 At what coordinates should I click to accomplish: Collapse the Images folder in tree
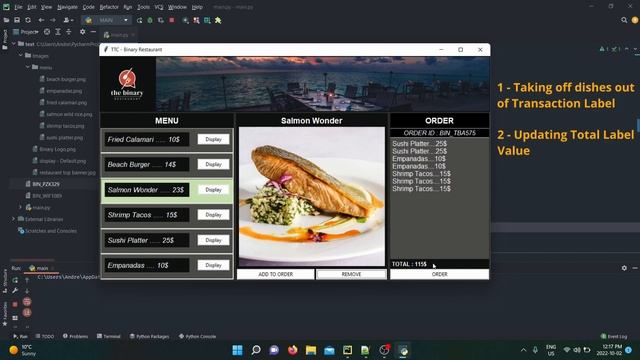click(20, 56)
